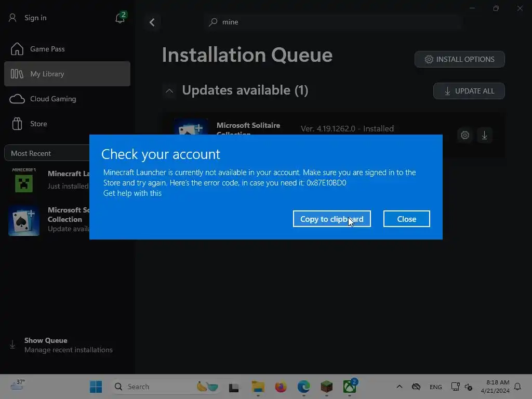Launch Firefox from the taskbar

(281, 387)
